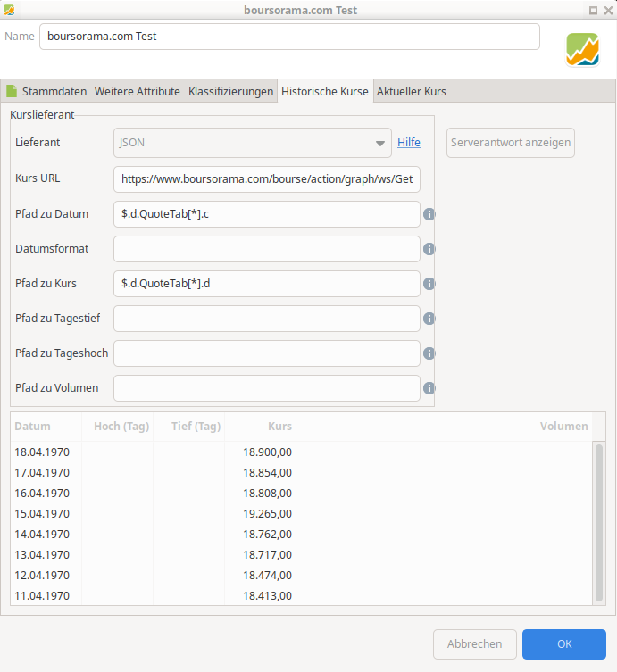
Task: Select the Weitere Attribute tab
Action: (x=138, y=91)
